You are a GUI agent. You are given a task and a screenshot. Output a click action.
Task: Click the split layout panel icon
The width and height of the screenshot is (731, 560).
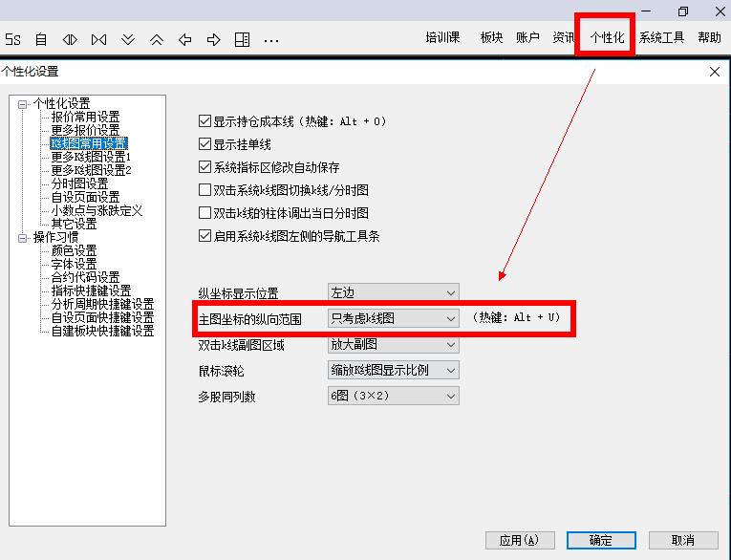243,39
